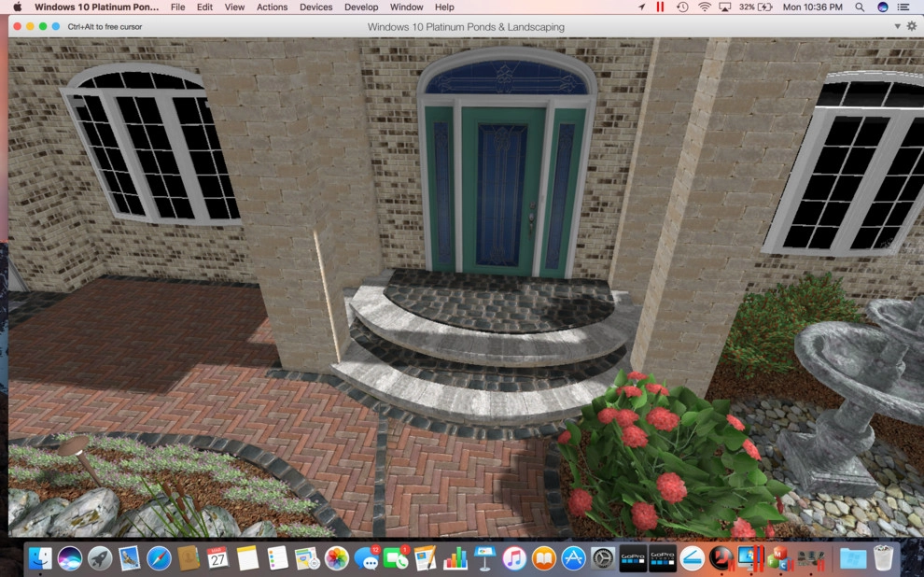Launch Siri from the dock
Viewport: 924px width, 577px height.
tap(70, 557)
